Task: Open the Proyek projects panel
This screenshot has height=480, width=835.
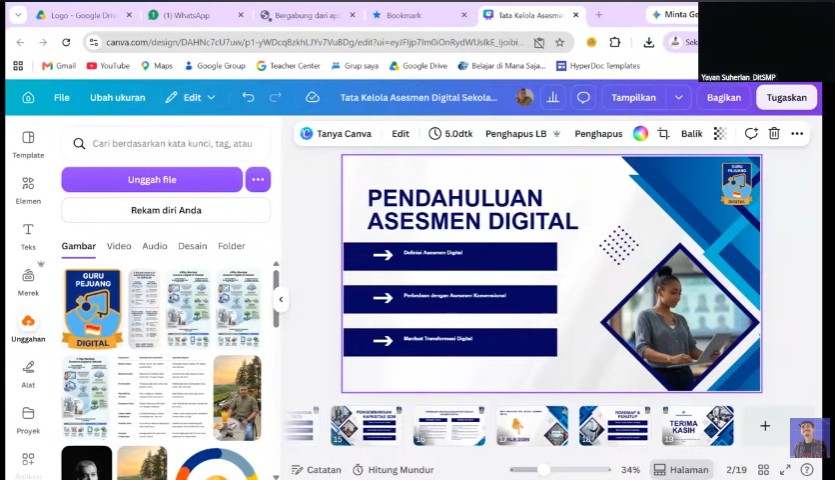Action: tap(28, 420)
